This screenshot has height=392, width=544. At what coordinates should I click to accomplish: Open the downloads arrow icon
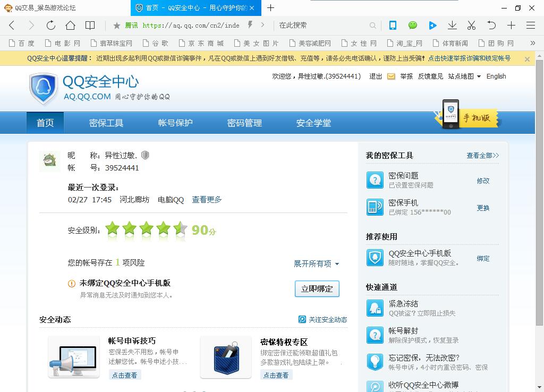coord(452,25)
